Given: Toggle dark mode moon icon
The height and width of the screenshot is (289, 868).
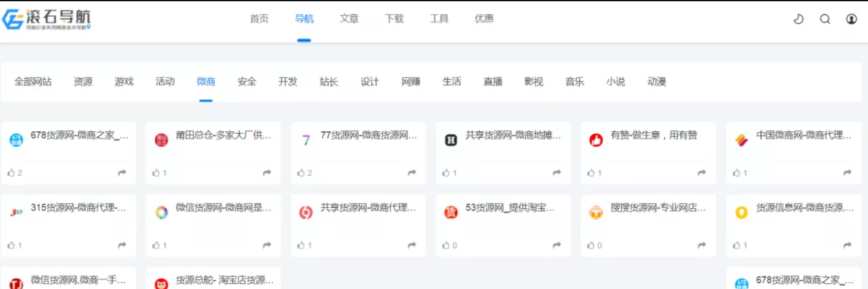Looking at the screenshot, I should click(799, 19).
